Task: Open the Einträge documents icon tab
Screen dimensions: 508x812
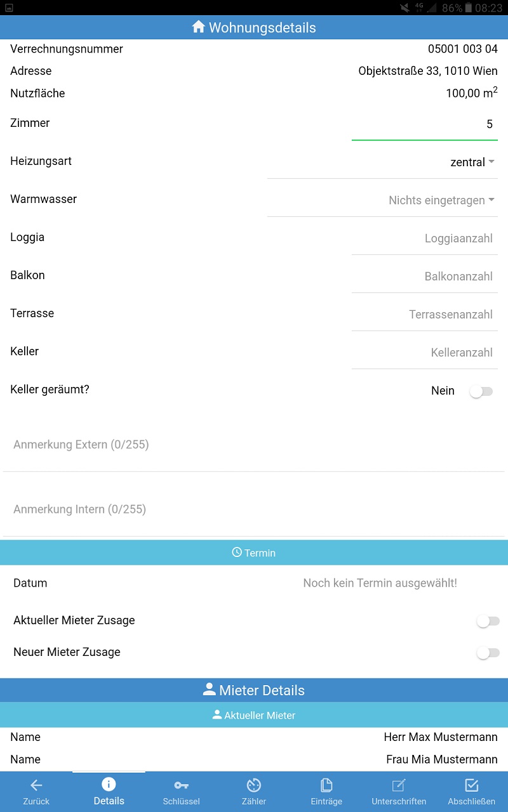Action: [326, 785]
